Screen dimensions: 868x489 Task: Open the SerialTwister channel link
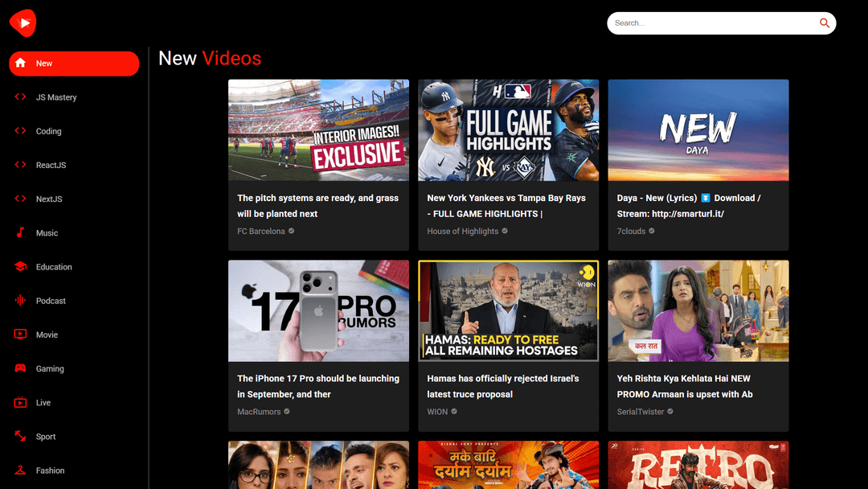click(641, 412)
